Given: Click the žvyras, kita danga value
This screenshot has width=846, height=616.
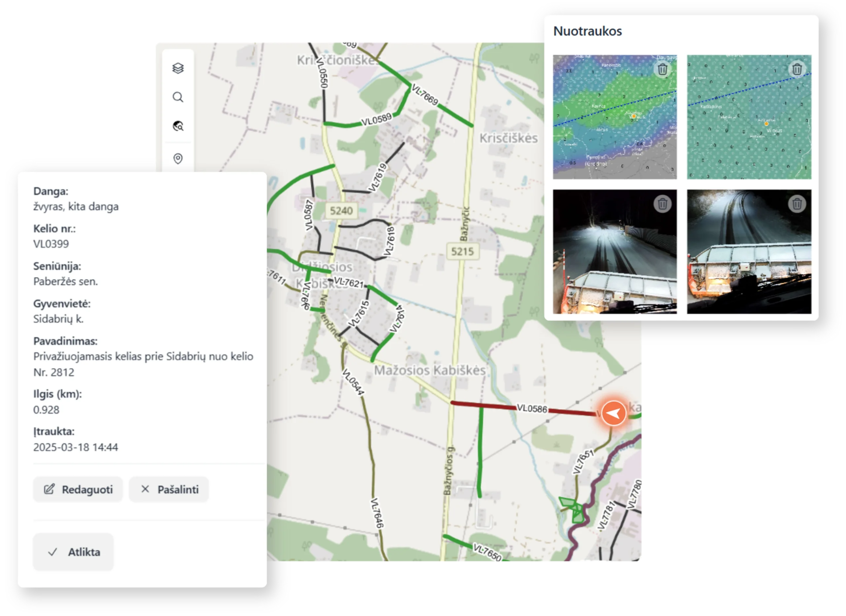Looking at the screenshot, I should 76,206.
